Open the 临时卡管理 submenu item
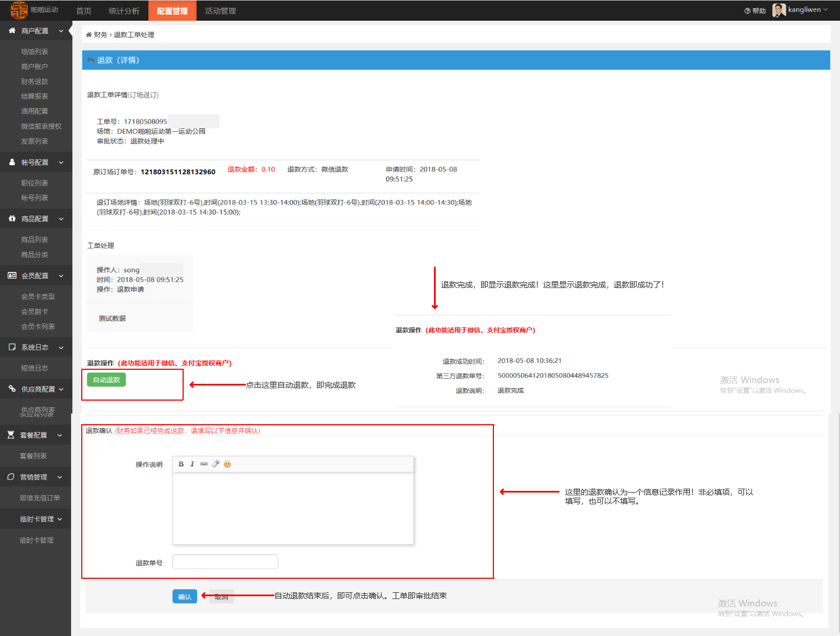The image size is (840, 636). (37, 540)
